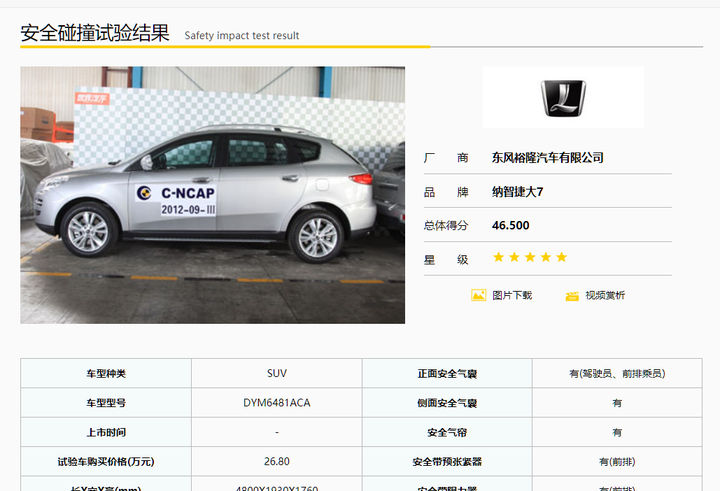Screen dimensions: 720x491
Task: Click the 星级 label
Action: click(x=446, y=260)
